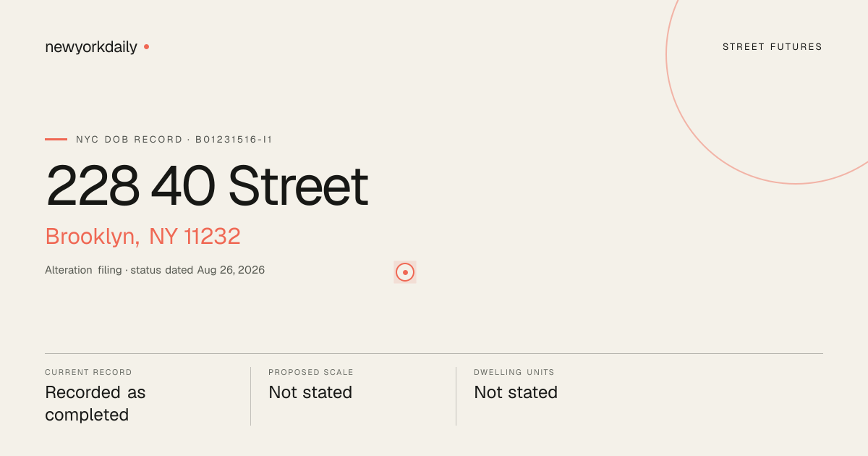The width and height of the screenshot is (868, 456).
Task: Open the STREET FUTURES section label
Action: (773, 47)
